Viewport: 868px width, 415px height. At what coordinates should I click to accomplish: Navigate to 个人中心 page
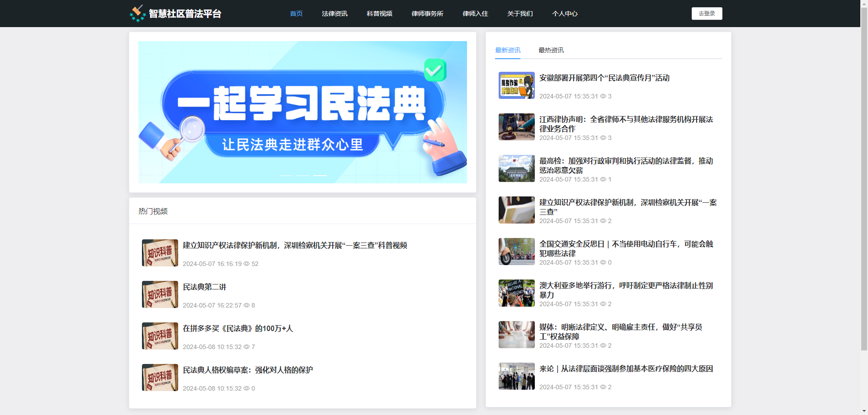pyautogui.click(x=565, y=14)
